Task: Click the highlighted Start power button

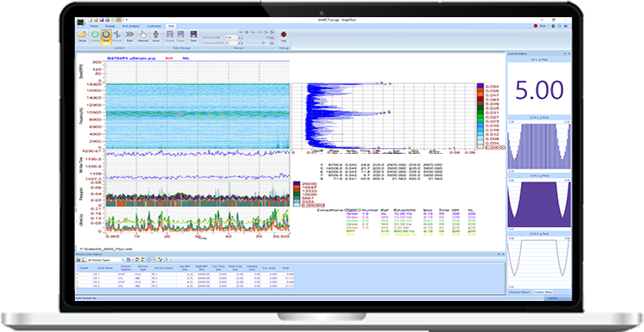Action: [x=106, y=36]
